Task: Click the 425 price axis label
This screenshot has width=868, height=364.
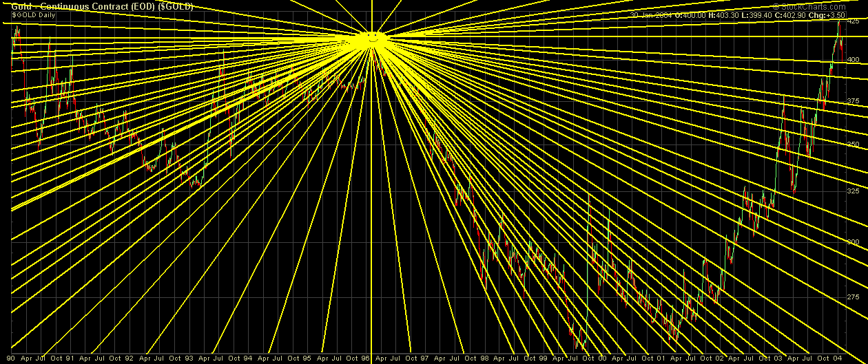Action: (853, 22)
